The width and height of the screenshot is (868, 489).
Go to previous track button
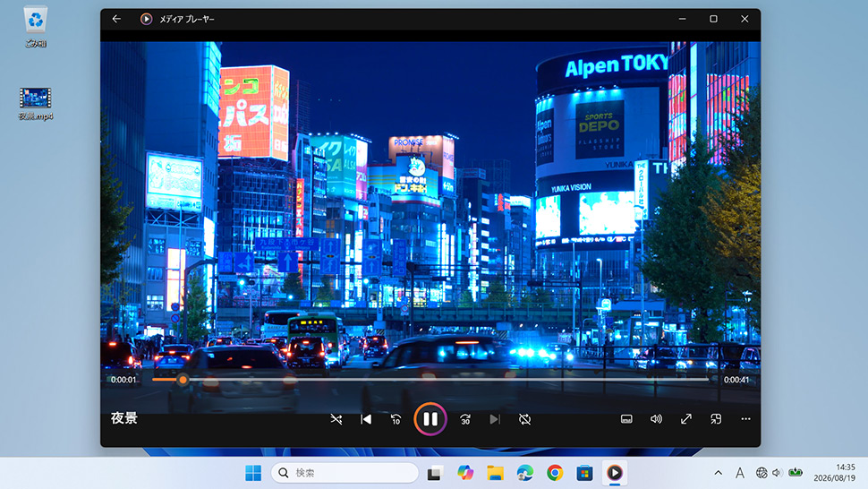[x=366, y=419]
